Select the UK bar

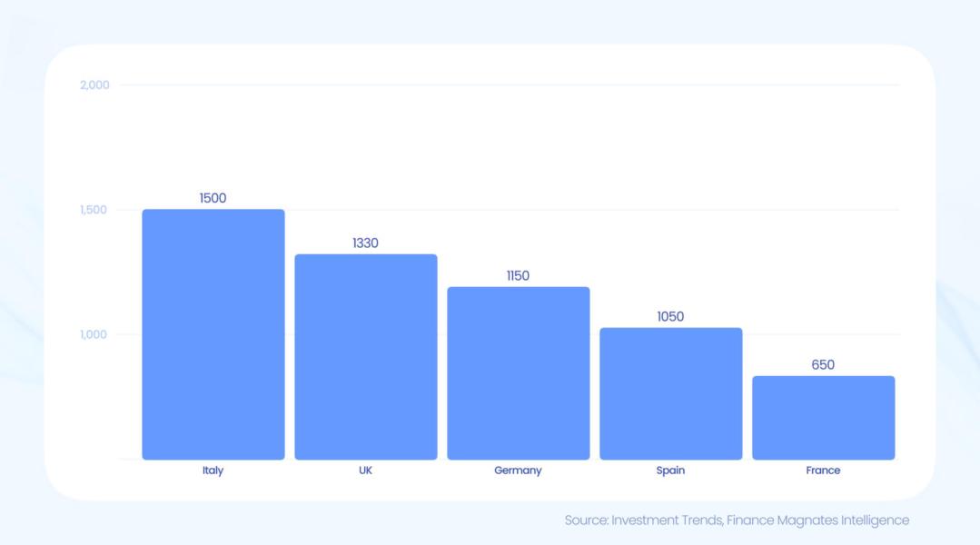366,357
